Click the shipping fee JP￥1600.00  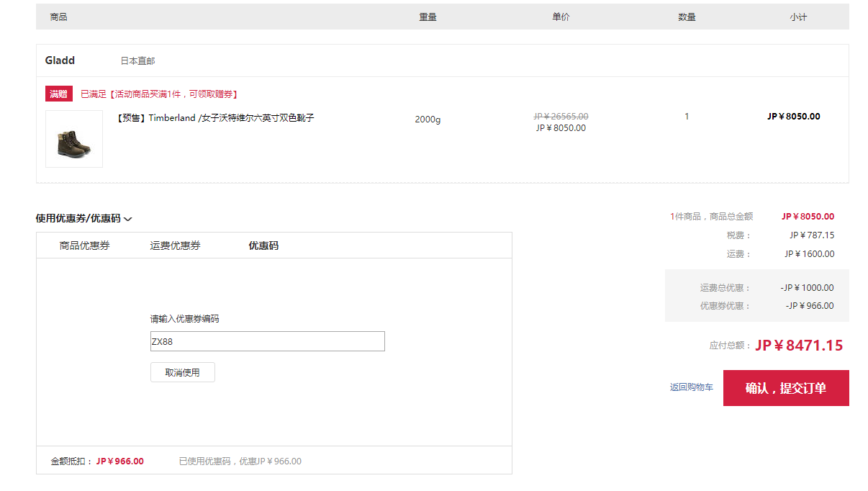(810, 253)
